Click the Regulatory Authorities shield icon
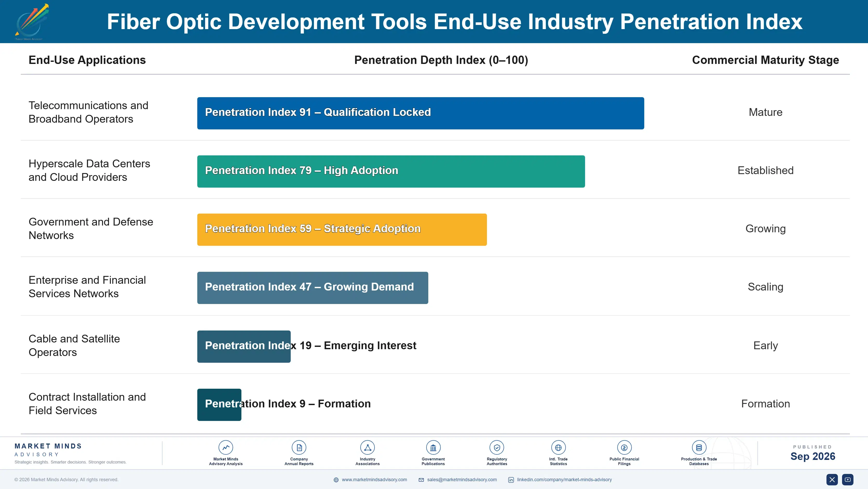 [497, 447]
